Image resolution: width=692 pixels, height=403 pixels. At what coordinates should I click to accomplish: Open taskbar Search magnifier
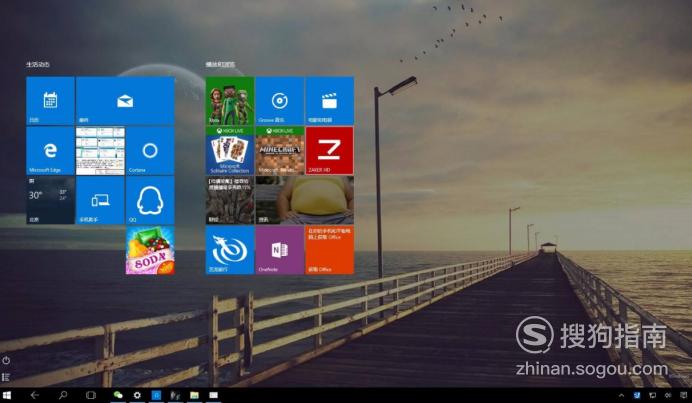[63, 395]
